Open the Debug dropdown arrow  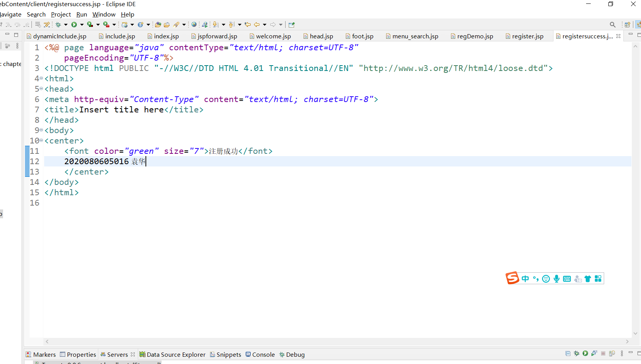(66, 25)
